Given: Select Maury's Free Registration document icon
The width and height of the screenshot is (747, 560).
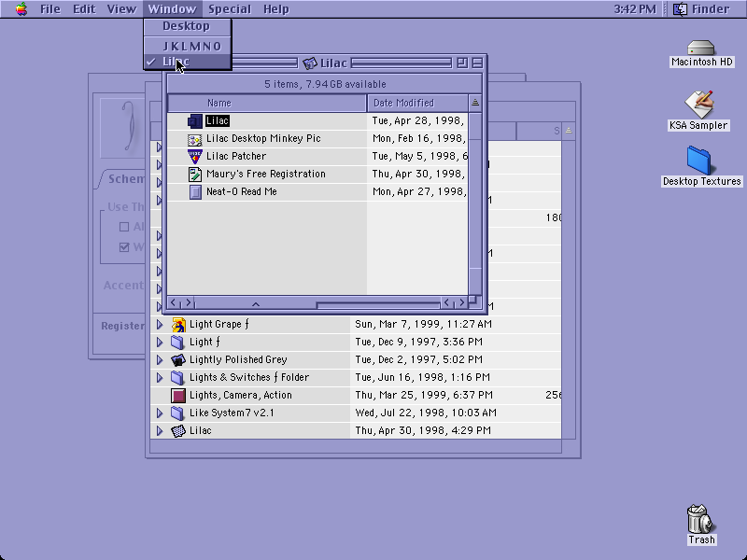Looking at the screenshot, I should pyautogui.click(x=194, y=175).
